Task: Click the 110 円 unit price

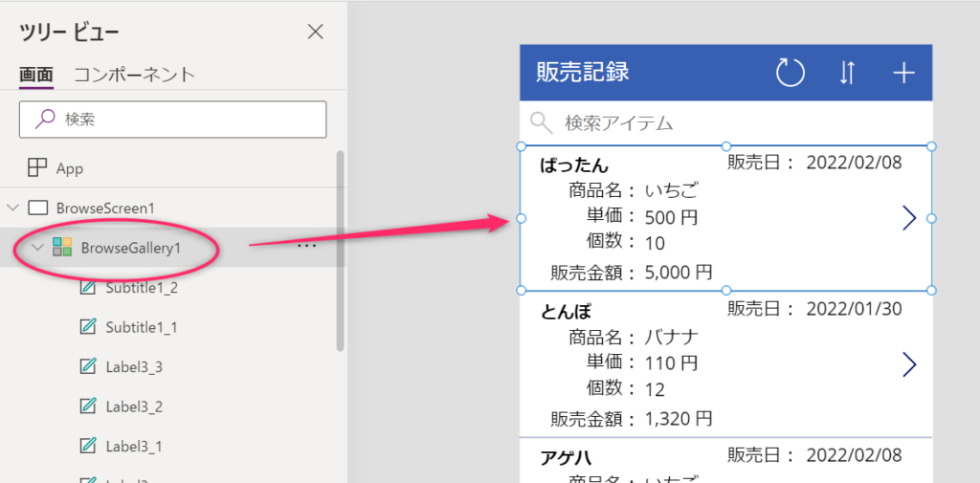Action: [x=671, y=363]
